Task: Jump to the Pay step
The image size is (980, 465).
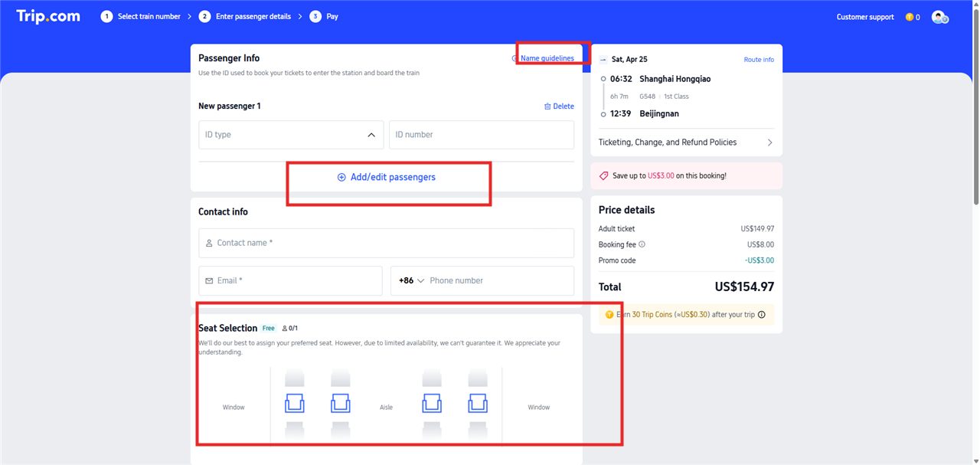Action: pos(324,15)
